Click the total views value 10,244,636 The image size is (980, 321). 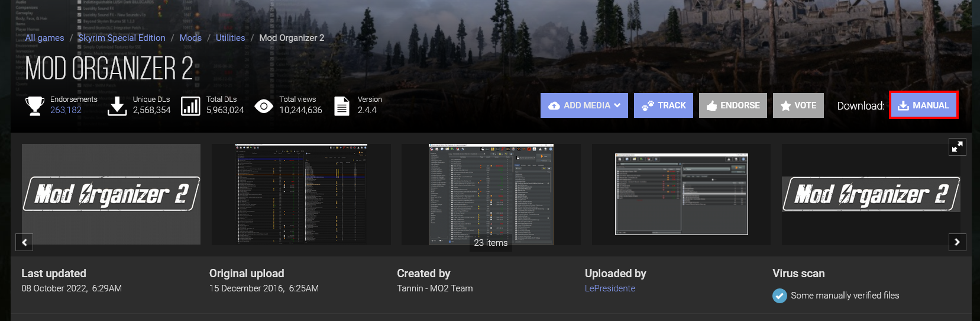[300, 110]
